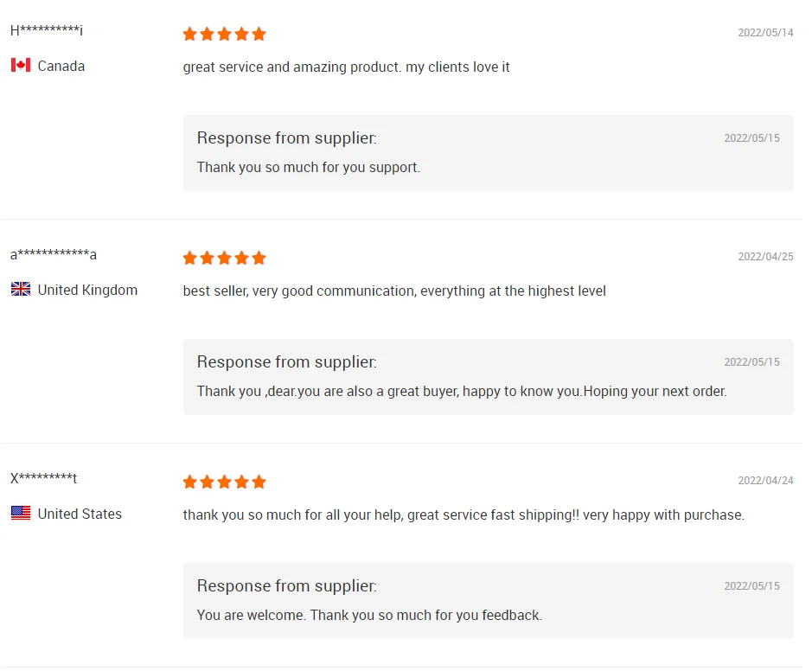
Task: Click the review date 2022/05/14
Action: click(x=765, y=33)
